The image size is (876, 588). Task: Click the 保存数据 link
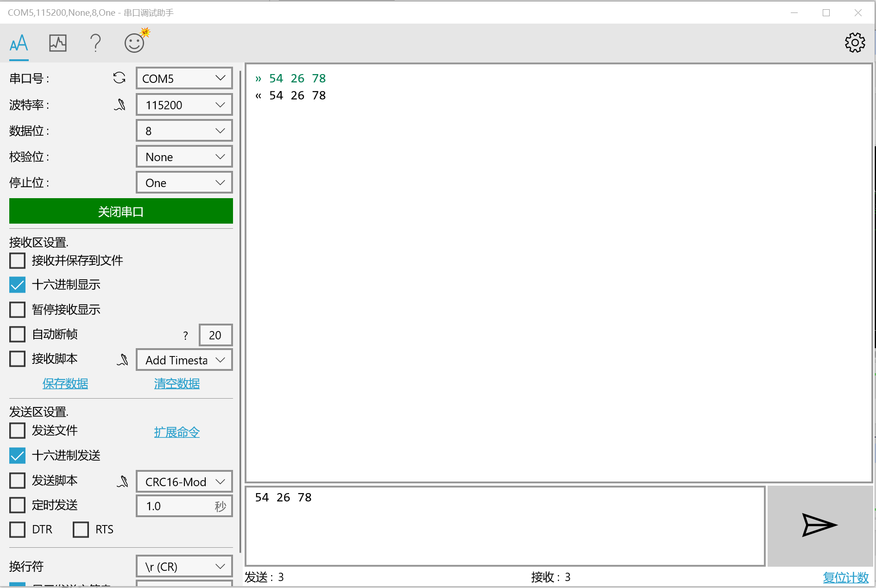pyautogui.click(x=65, y=384)
